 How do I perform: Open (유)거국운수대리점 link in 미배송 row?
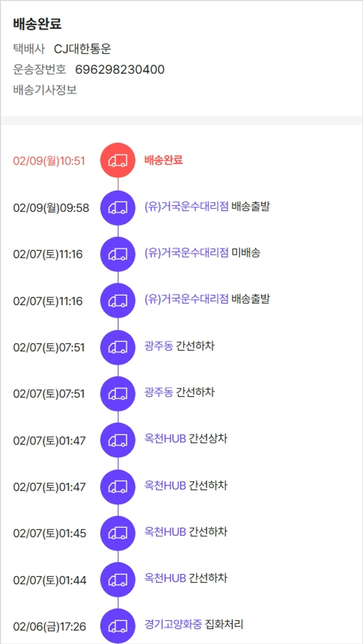(x=186, y=253)
